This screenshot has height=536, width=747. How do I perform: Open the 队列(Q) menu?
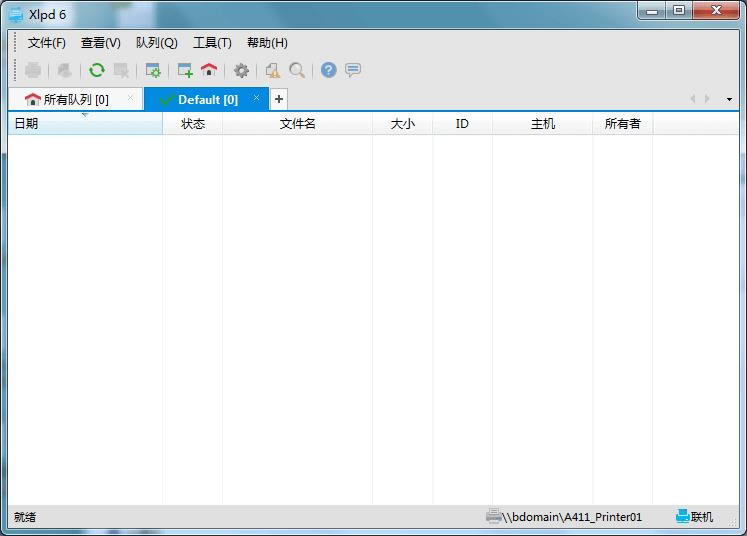(x=156, y=43)
